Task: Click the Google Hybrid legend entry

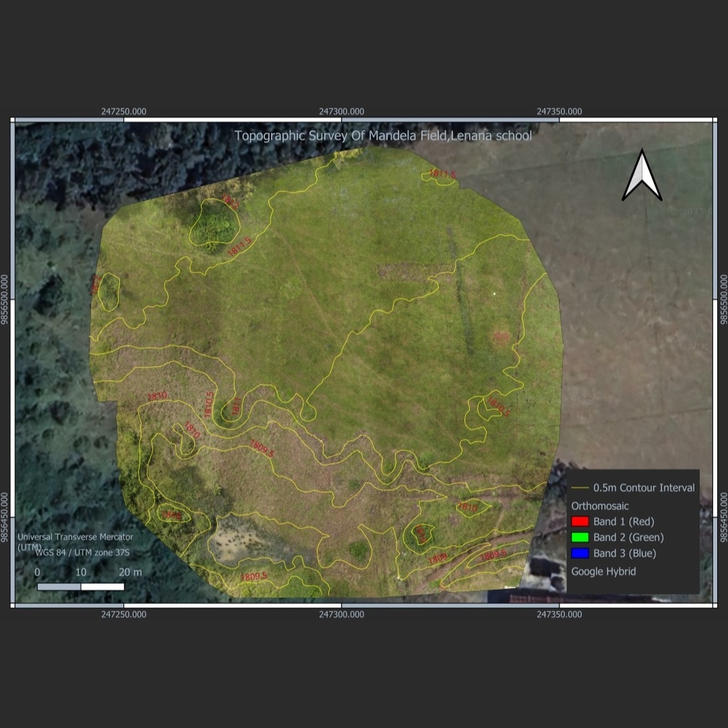Action: pos(604,571)
